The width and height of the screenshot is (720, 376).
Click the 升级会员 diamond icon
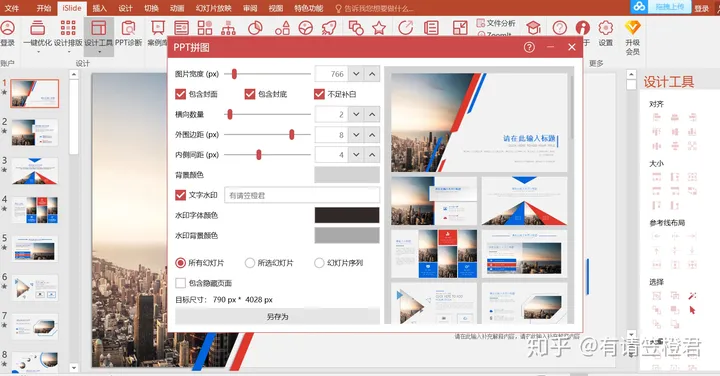click(632, 28)
